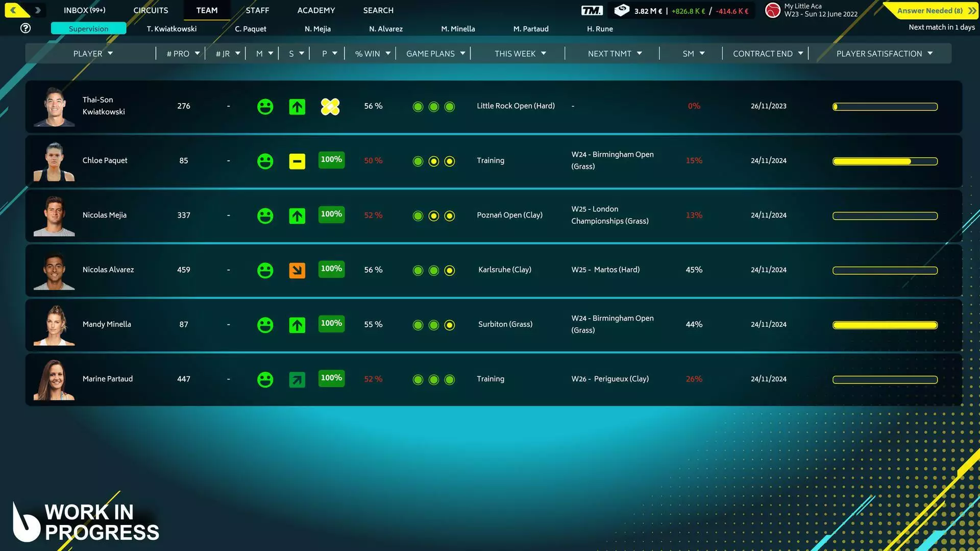The height and width of the screenshot is (551, 980).
Task: Click Chloe Paquet's smiley mood icon
Action: 265,161
